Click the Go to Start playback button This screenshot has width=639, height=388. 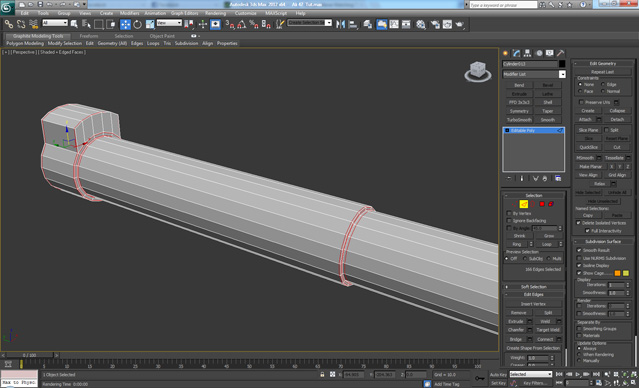[560, 374]
